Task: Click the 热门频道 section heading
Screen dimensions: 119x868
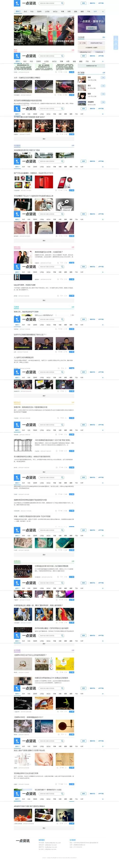Action: (81, 72)
